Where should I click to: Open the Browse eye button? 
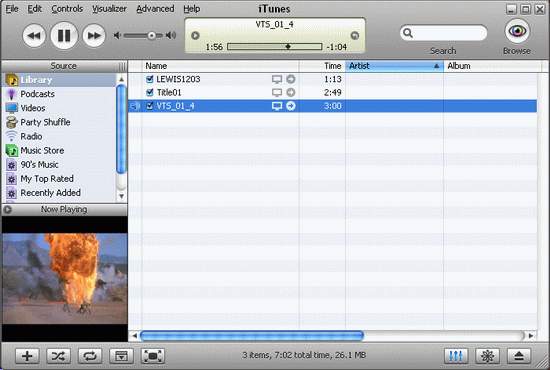tap(517, 31)
